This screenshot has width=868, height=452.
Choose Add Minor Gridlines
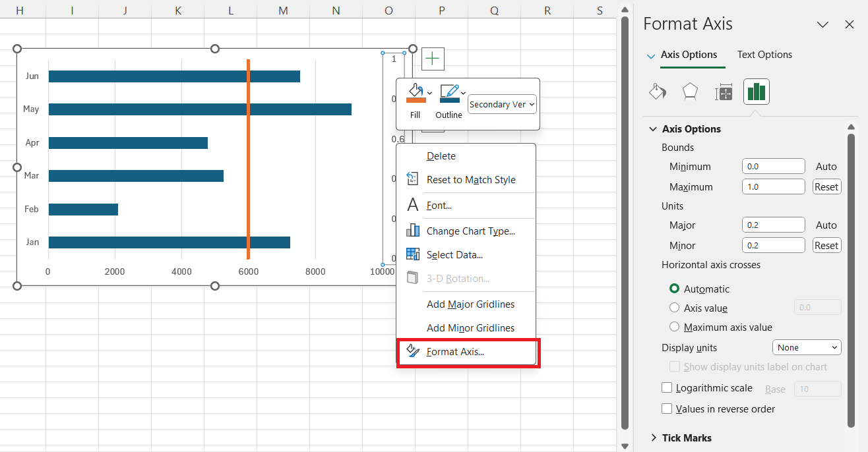coord(466,327)
